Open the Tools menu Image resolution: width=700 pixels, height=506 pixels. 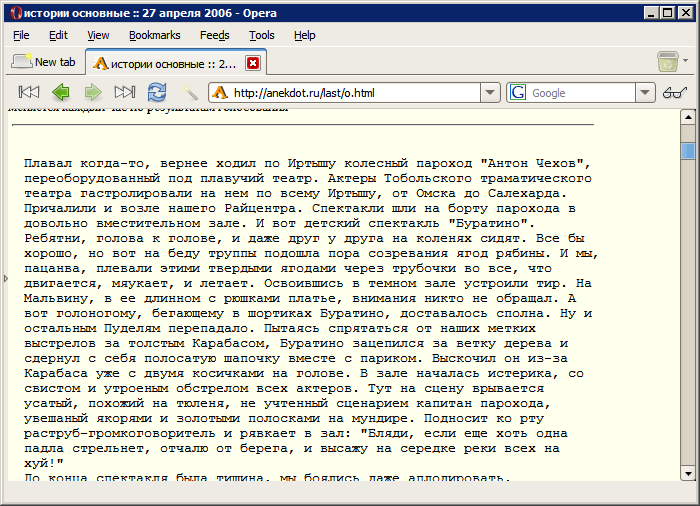coord(262,35)
